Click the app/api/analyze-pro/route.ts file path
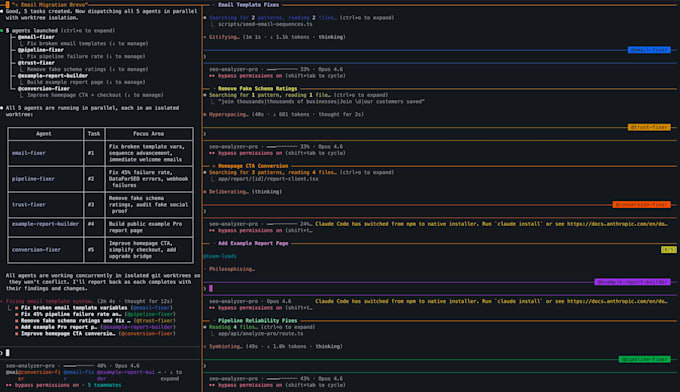The height and width of the screenshot is (392, 680). (260, 334)
